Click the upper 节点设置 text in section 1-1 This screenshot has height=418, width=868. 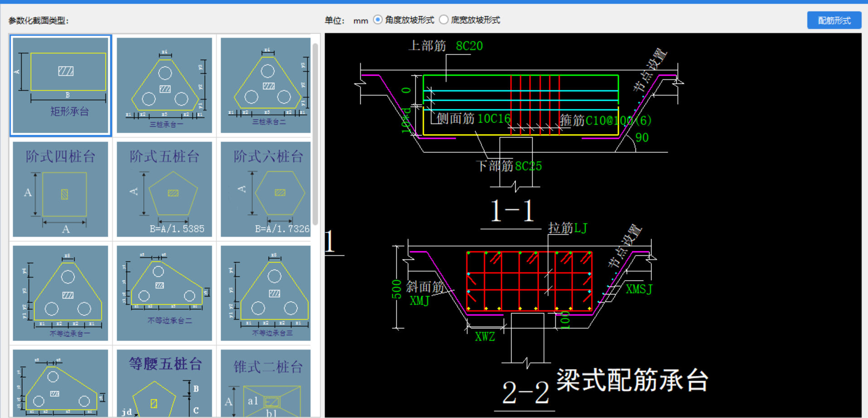(650, 70)
